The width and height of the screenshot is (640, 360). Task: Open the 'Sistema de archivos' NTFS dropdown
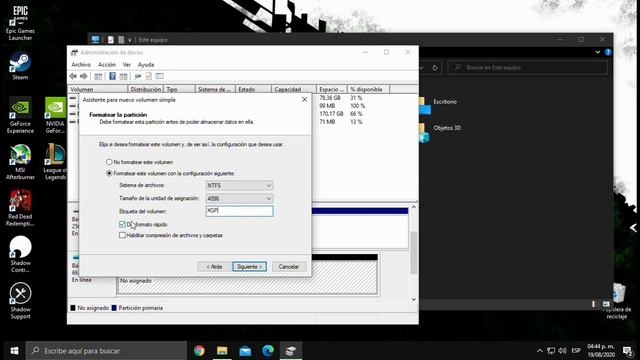[239, 185]
